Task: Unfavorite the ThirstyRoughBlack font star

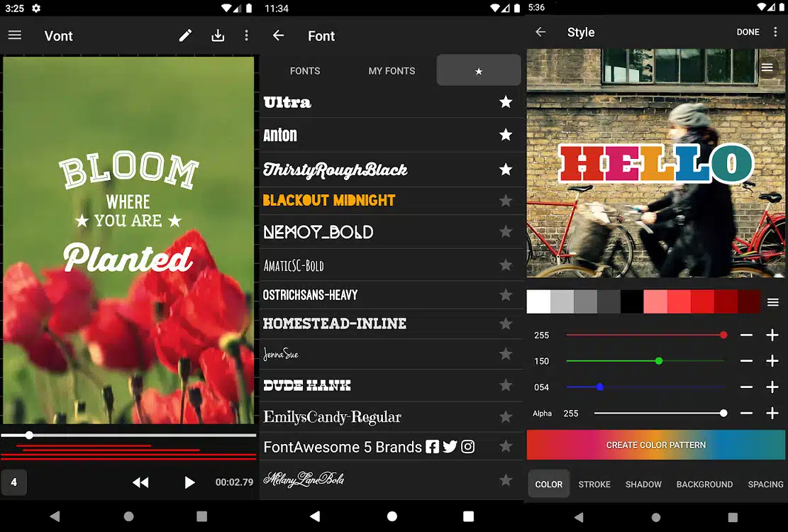Action: 506,170
